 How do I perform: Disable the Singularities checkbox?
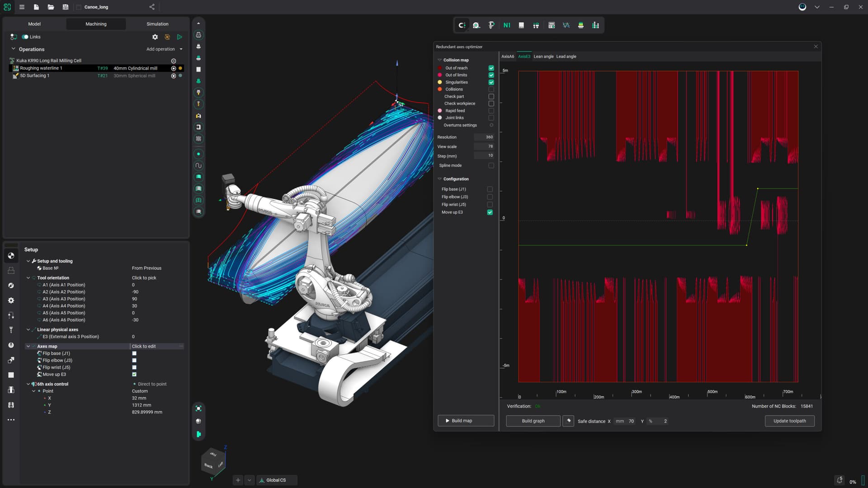tap(491, 82)
